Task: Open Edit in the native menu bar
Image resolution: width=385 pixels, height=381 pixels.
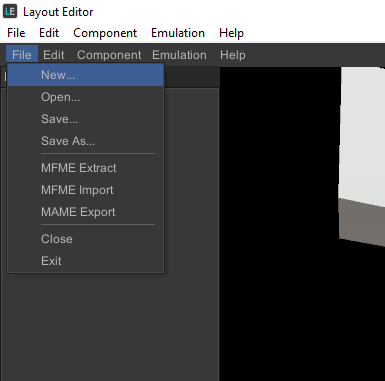Action: pos(49,33)
